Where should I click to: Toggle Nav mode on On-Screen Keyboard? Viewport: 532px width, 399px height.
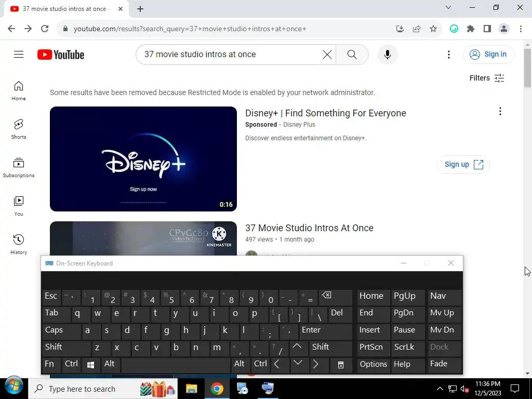[x=444, y=296]
